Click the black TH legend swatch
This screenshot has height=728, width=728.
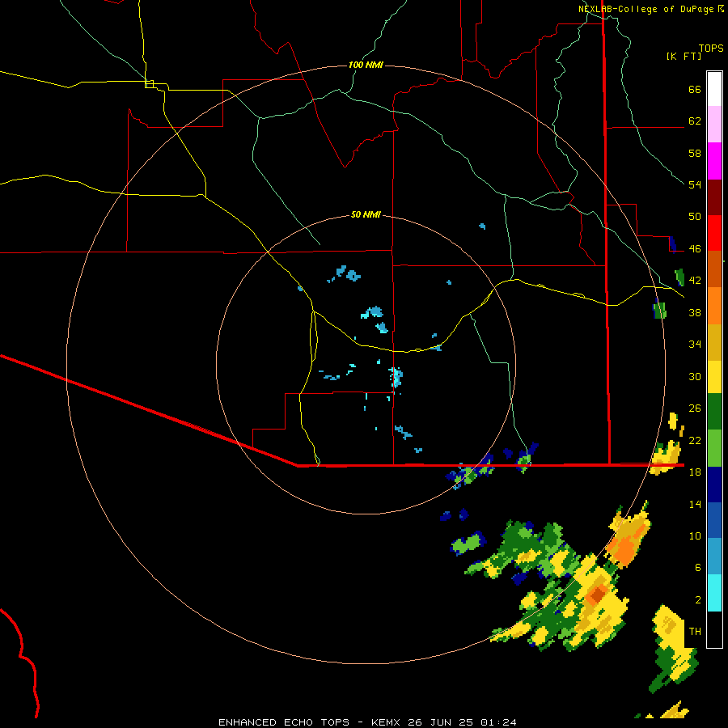714,629
